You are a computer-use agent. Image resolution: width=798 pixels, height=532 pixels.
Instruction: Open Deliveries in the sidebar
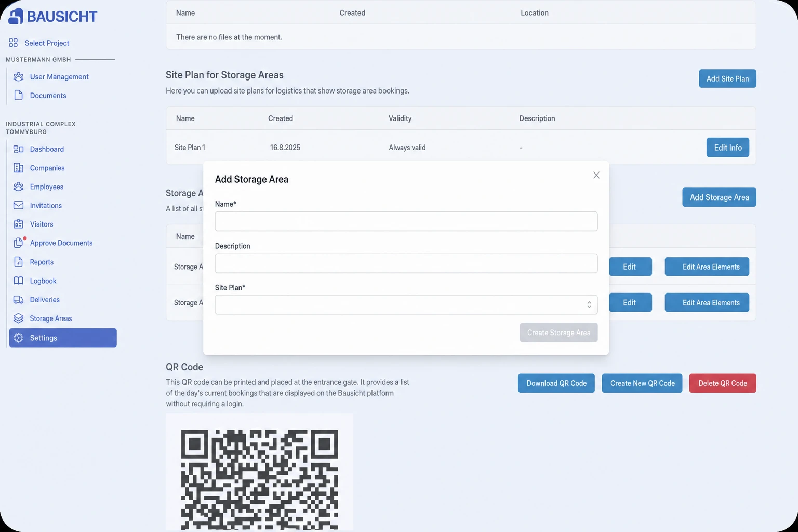point(45,300)
